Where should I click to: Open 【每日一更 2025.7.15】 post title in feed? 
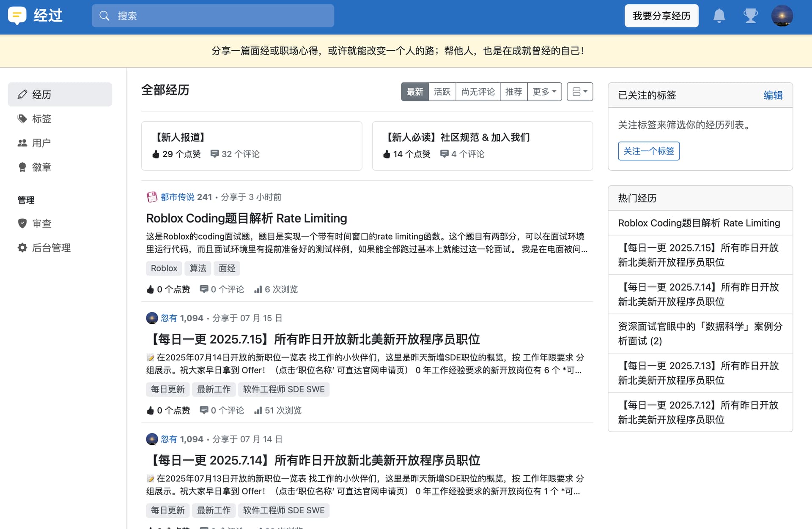(x=313, y=339)
